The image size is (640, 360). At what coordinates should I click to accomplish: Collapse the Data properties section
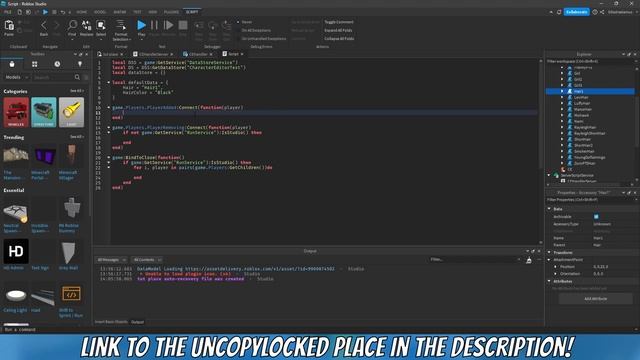click(549, 209)
